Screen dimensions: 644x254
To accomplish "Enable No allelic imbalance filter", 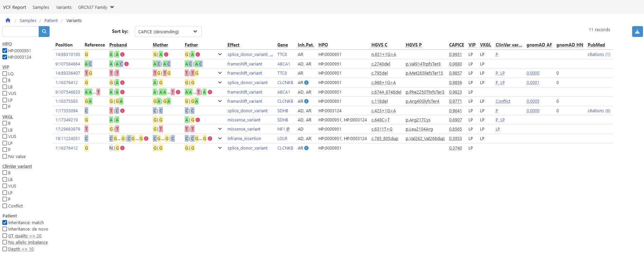I will click(x=5, y=242).
